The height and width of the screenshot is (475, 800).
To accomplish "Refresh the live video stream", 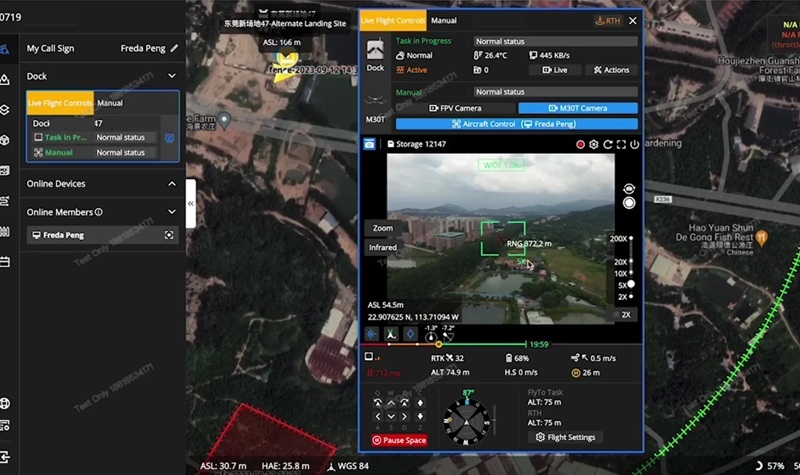I will 607,144.
